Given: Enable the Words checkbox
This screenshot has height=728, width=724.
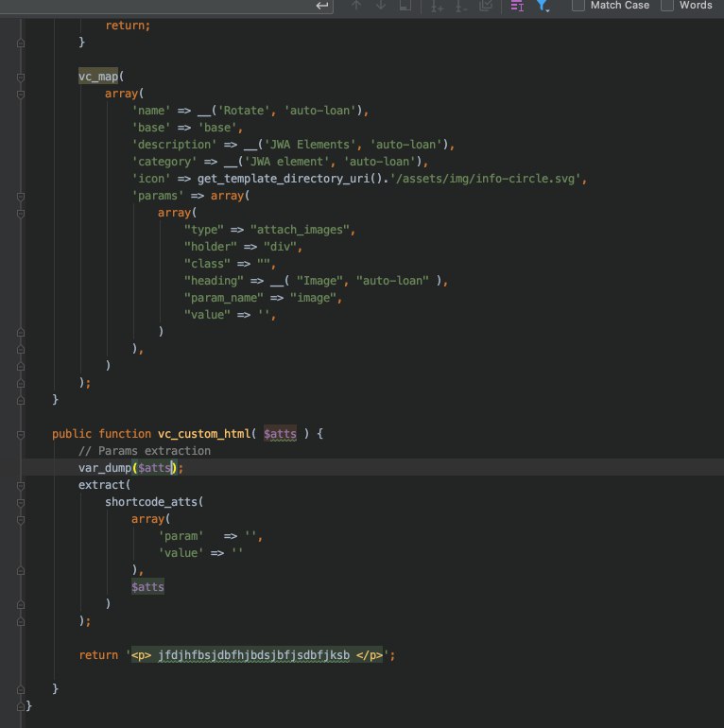Looking at the screenshot, I should tap(667, 6).
